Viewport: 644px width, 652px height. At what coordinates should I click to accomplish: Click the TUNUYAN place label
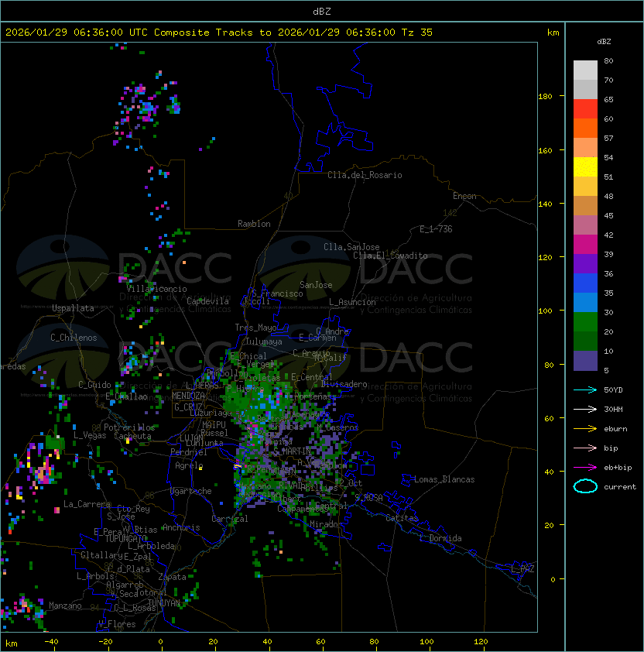pyautogui.click(x=164, y=603)
